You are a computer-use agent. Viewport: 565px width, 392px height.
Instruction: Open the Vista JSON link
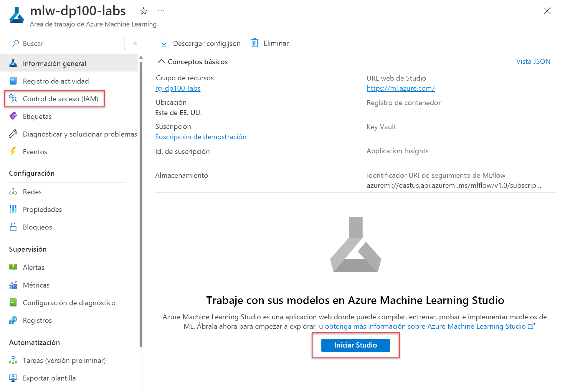tap(533, 61)
